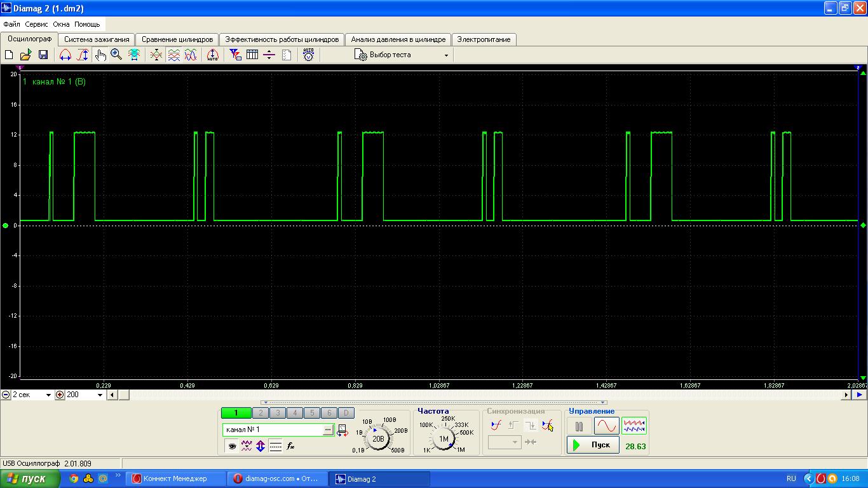Toggle the digital 'D' channel button

[x=346, y=413]
